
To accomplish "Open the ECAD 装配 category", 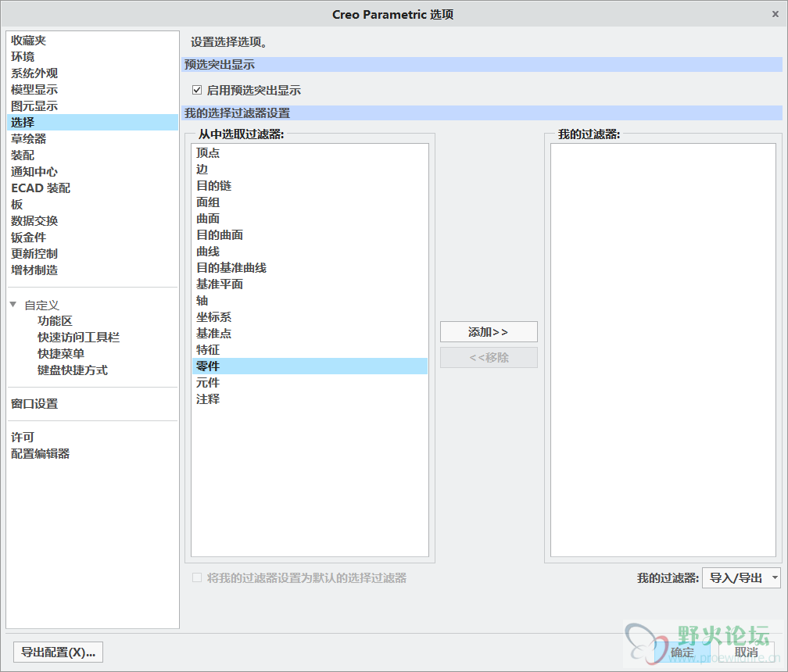I will (x=93, y=188).
